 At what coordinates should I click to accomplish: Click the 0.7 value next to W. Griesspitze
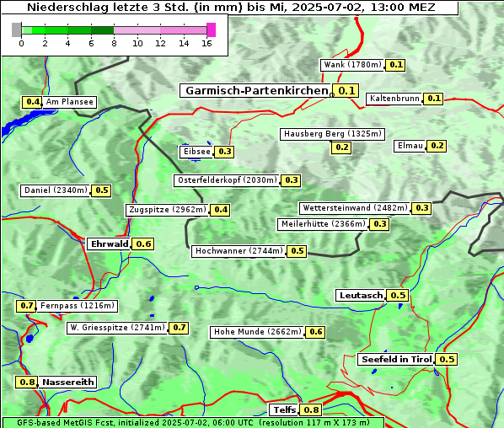[179, 328]
